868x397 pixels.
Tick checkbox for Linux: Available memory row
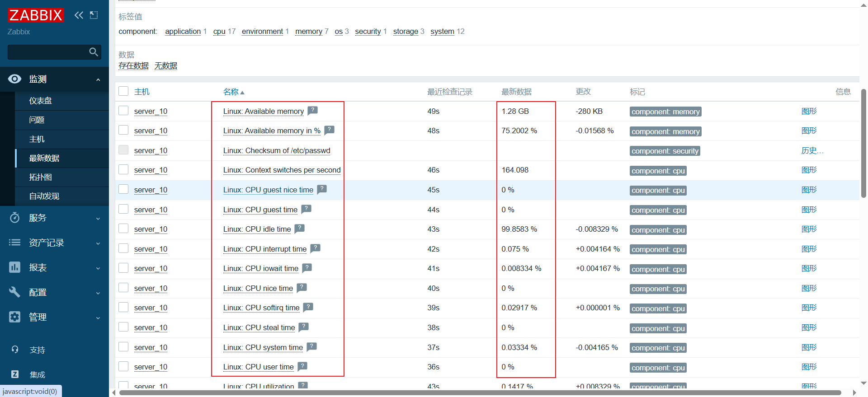click(x=123, y=111)
